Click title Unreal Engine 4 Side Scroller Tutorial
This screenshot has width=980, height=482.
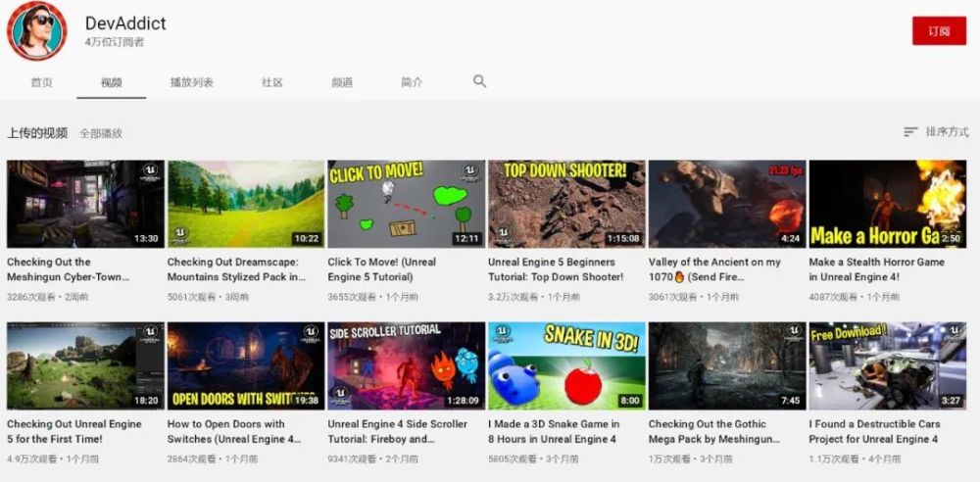coord(398,431)
